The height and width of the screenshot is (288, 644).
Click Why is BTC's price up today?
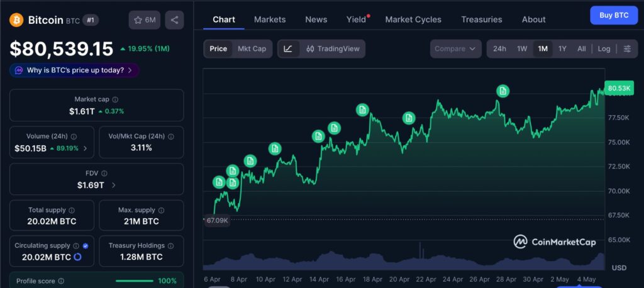click(x=74, y=70)
